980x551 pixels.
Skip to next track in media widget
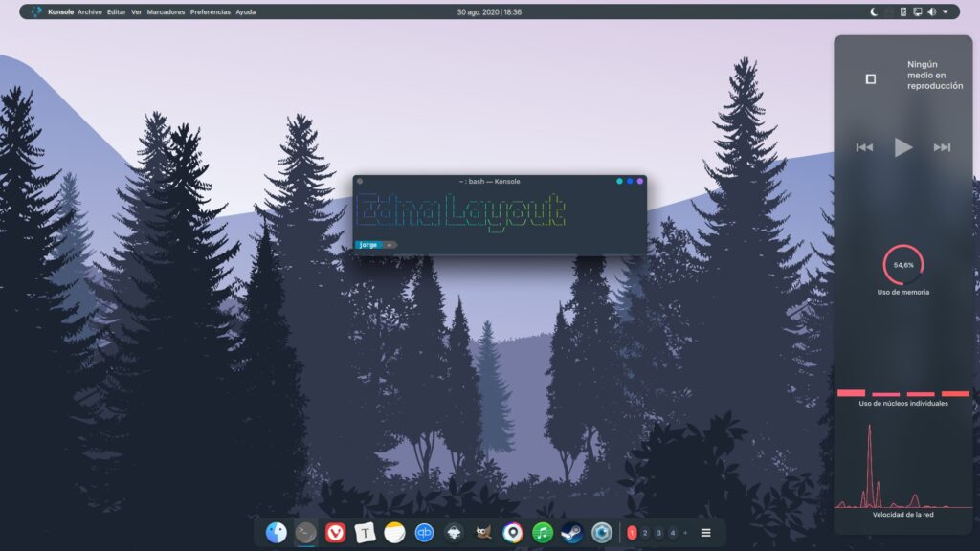pyautogui.click(x=942, y=147)
